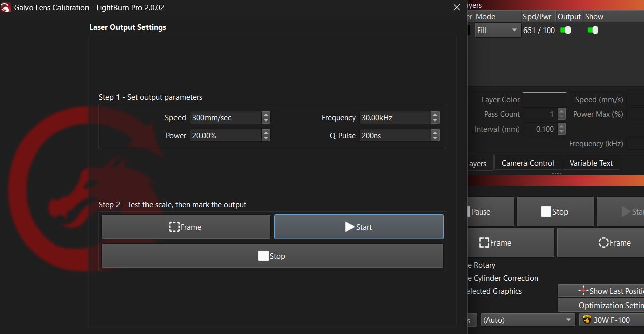Decrease the Frequency value with down arrow
This screenshot has height=334, width=644.
435,121
